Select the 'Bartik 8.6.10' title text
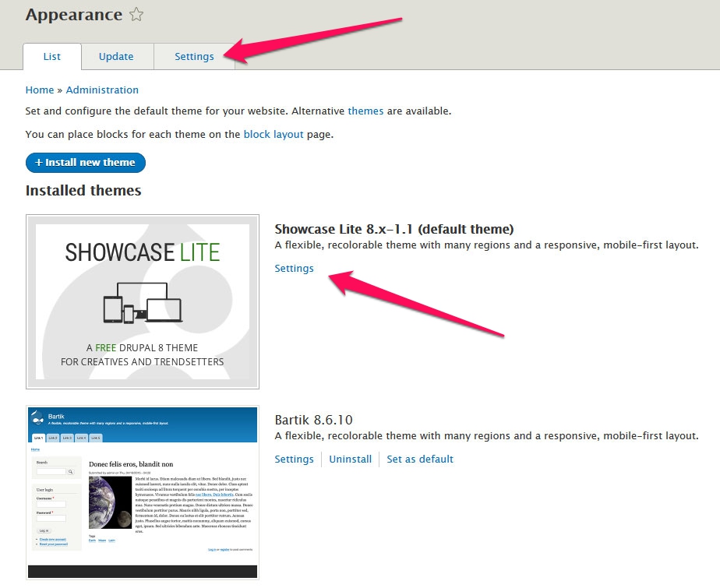720x588 pixels. [313, 420]
